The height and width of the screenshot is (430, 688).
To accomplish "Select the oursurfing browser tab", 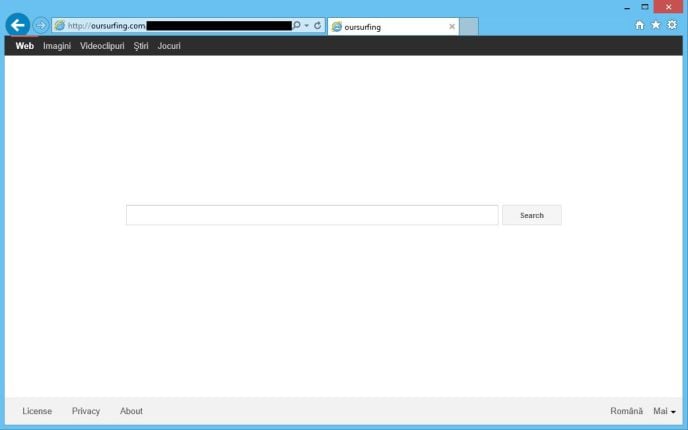I will [x=393, y=27].
